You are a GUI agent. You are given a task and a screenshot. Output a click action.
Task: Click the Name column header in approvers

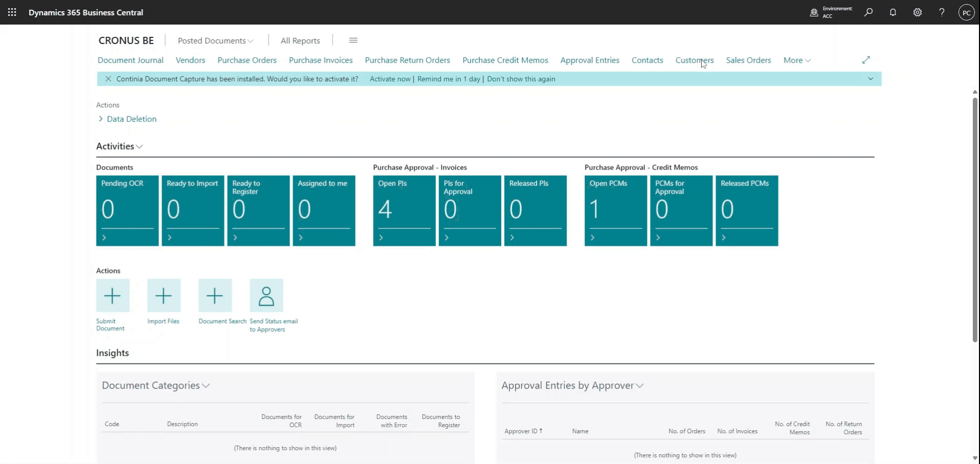click(x=580, y=431)
